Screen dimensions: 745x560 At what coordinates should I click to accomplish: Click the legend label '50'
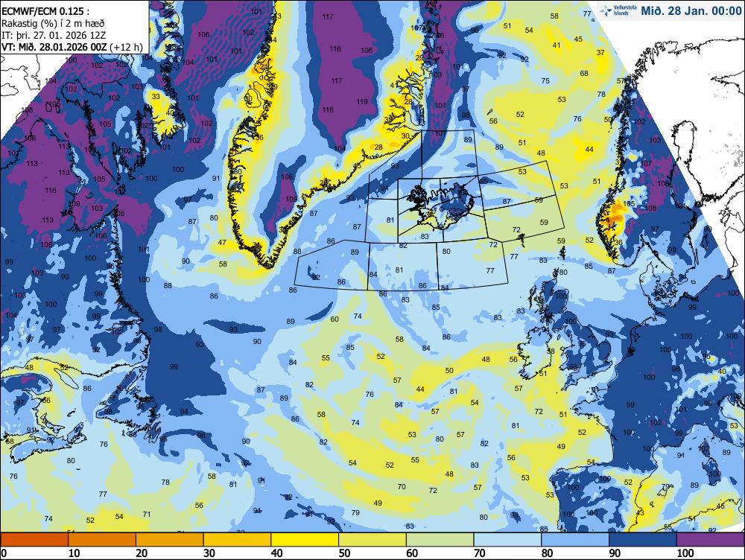click(344, 553)
